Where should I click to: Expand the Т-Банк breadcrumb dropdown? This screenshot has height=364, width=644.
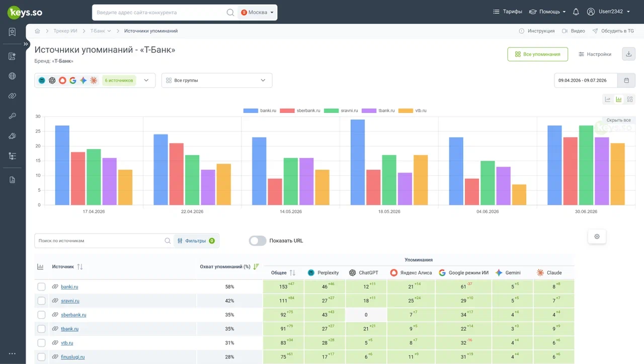pyautogui.click(x=101, y=31)
